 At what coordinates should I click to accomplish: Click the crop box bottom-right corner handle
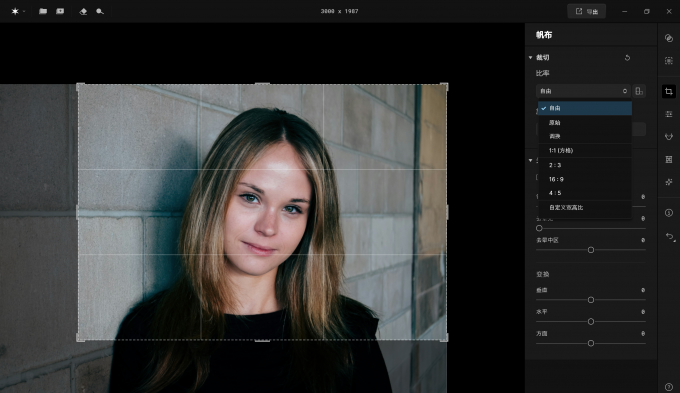tap(445, 338)
